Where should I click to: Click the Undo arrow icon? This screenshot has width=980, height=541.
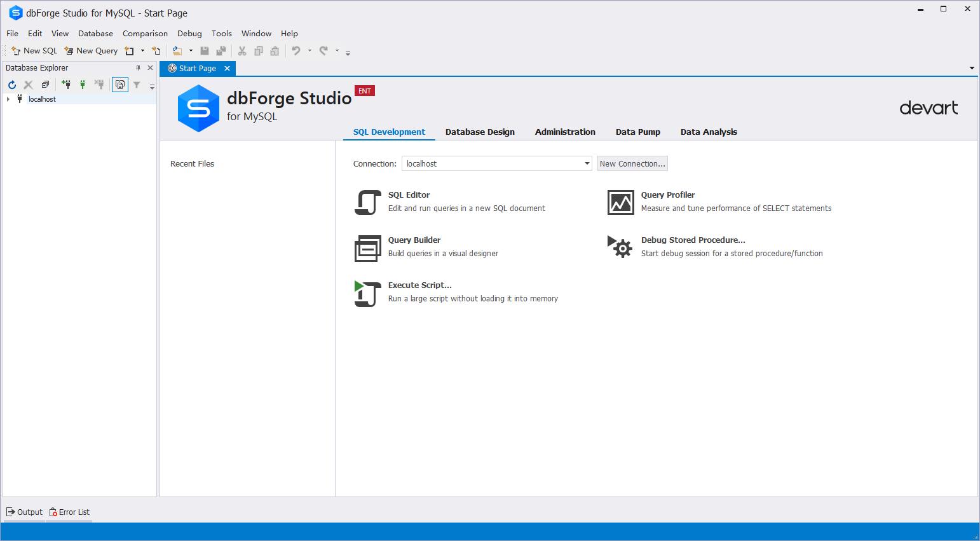tap(297, 51)
